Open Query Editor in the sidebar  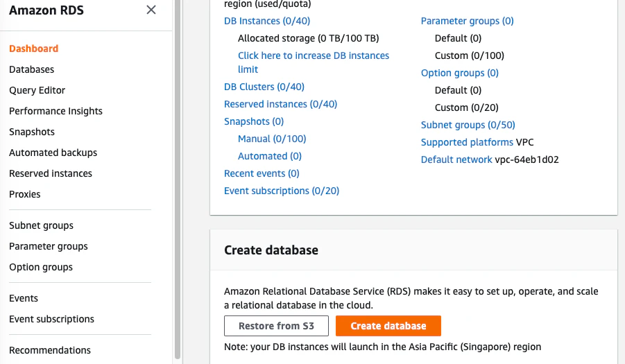tap(37, 90)
